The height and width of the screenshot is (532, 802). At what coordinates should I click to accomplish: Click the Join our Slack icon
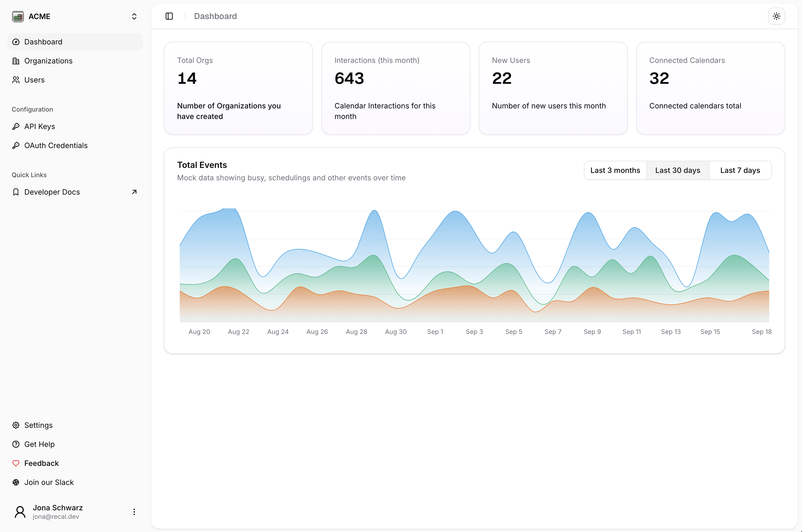coord(16,482)
